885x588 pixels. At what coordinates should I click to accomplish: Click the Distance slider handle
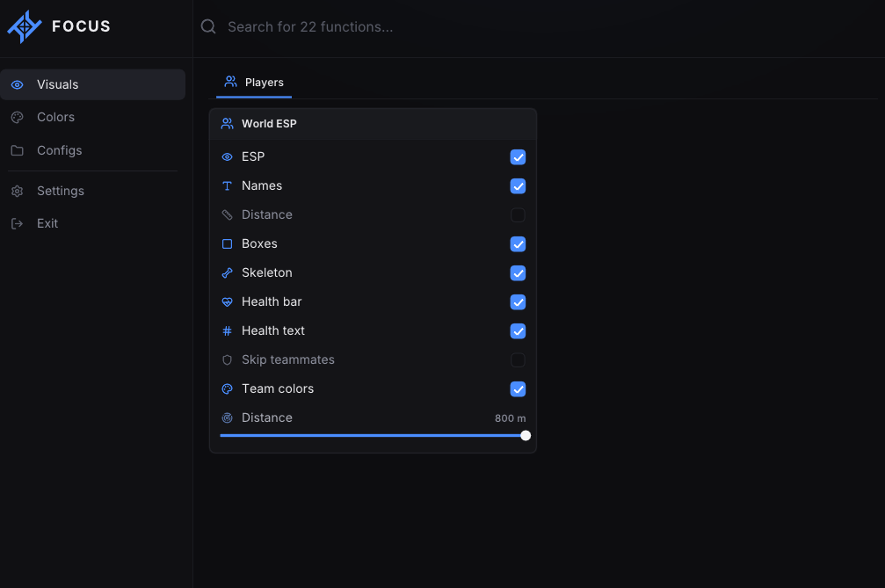point(526,436)
